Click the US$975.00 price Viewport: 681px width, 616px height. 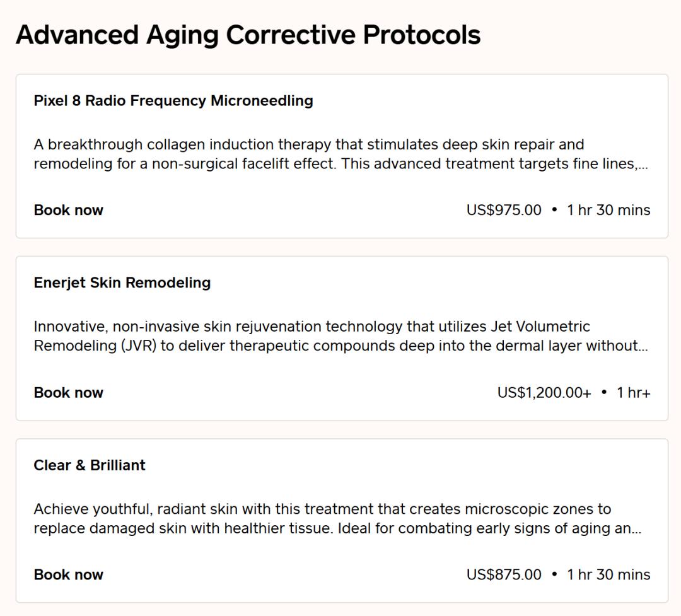tap(504, 210)
